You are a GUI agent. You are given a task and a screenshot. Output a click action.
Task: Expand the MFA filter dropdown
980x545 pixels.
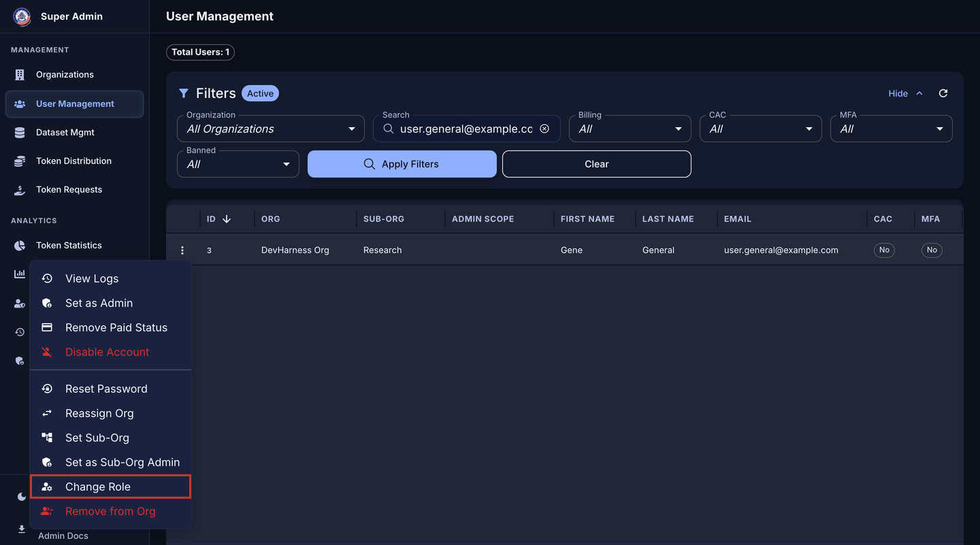point(892,129)
